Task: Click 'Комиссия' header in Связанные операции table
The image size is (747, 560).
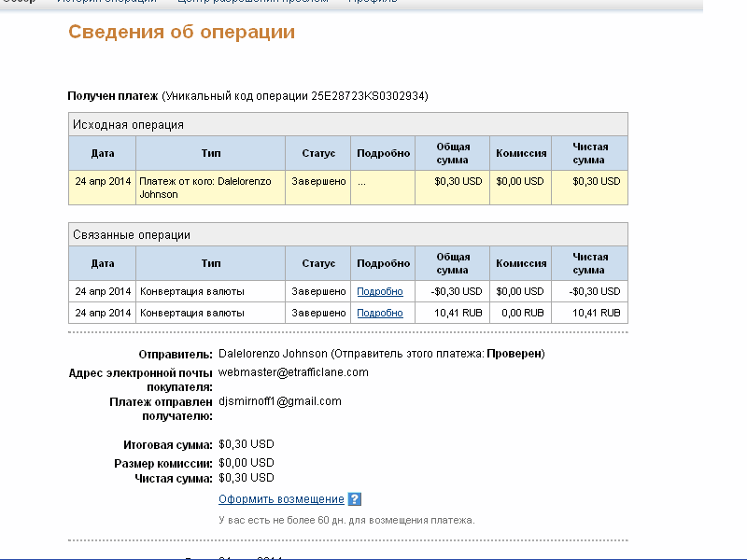Action: (521, 263)
